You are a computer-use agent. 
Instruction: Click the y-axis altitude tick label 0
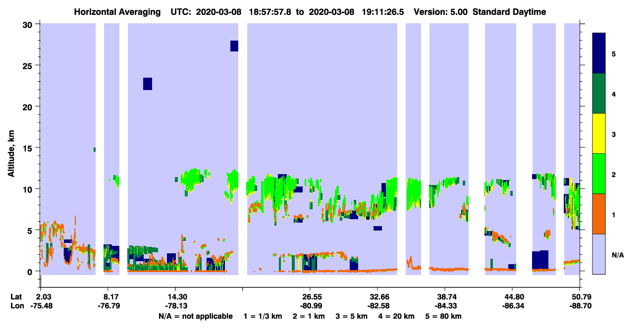coord(31,271)
